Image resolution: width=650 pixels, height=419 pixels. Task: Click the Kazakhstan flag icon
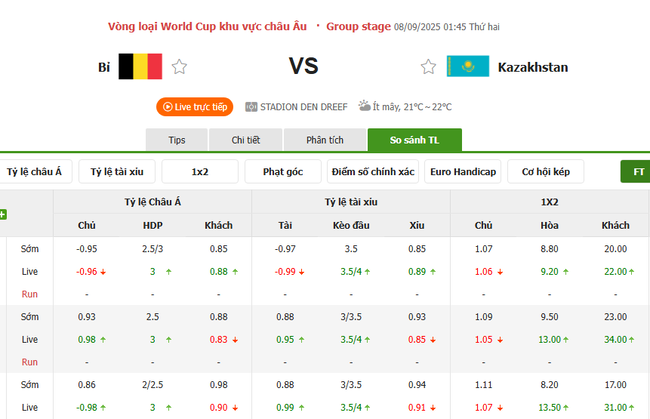(x=467, y=67)
